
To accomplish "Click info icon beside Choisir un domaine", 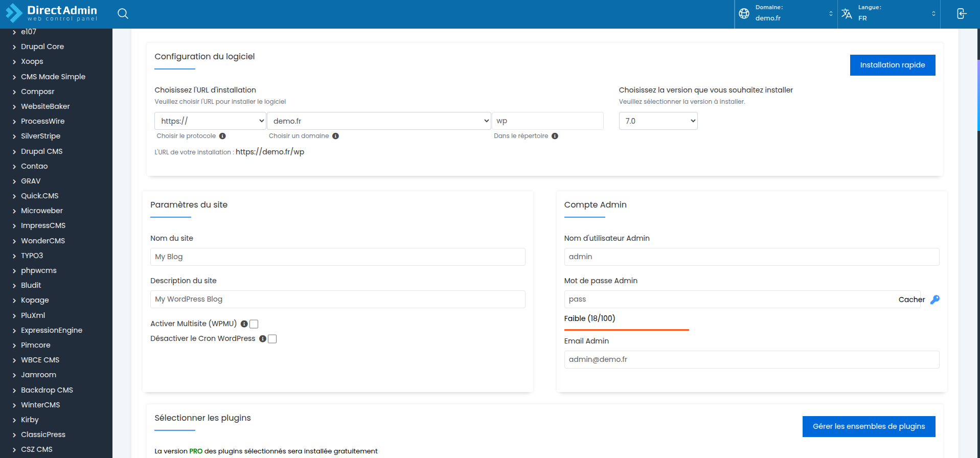I will [335, 136].
